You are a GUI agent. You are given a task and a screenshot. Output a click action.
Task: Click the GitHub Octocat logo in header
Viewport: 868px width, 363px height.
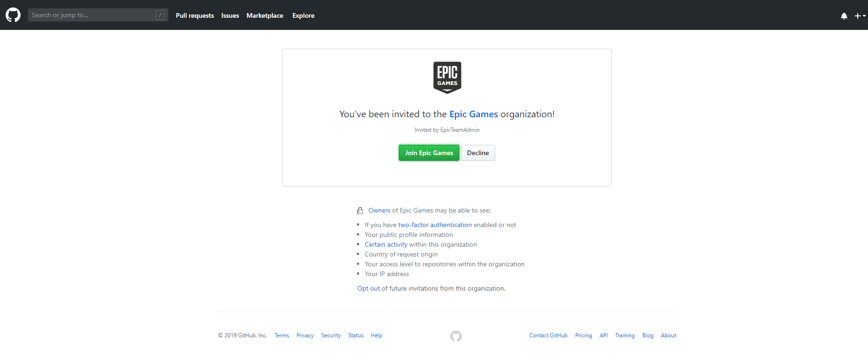(13, 15)
